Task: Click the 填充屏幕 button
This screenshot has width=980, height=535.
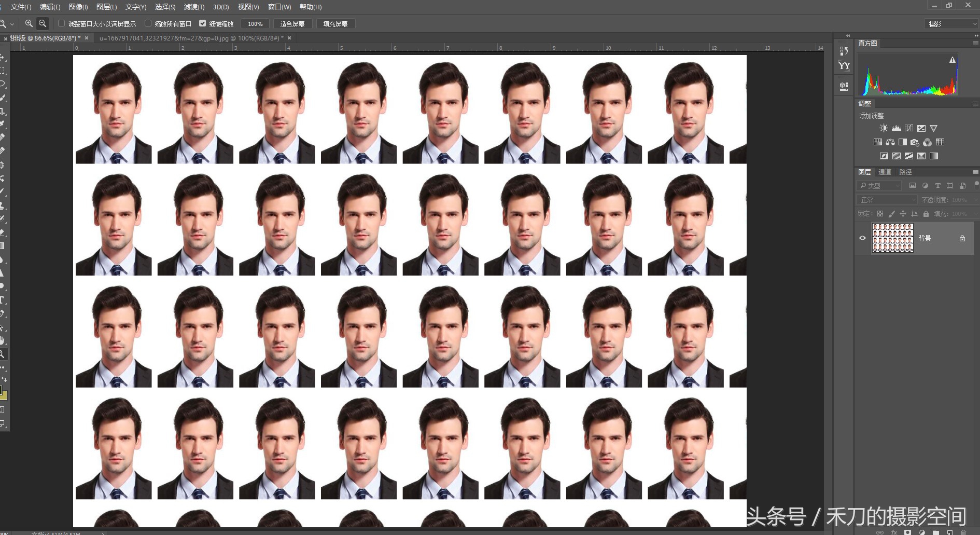Action: [x=335, y=24]
